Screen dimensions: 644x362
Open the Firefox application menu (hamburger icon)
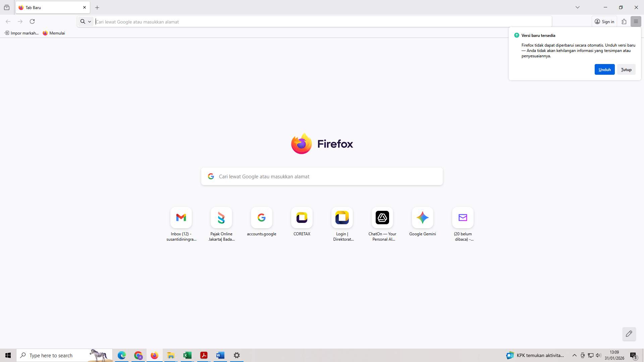tap(636, 21)
